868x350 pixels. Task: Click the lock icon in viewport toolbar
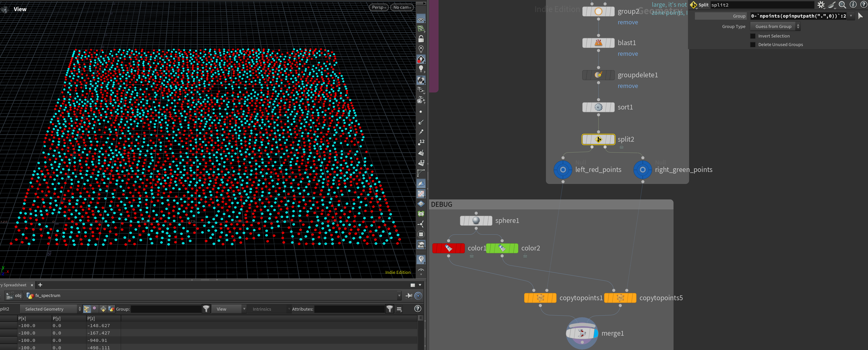point(421,39)
